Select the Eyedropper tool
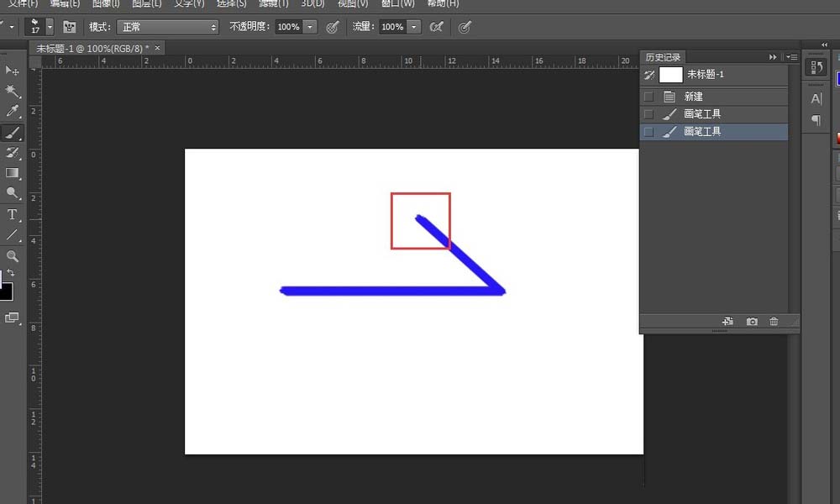 (x=12, y=110)
